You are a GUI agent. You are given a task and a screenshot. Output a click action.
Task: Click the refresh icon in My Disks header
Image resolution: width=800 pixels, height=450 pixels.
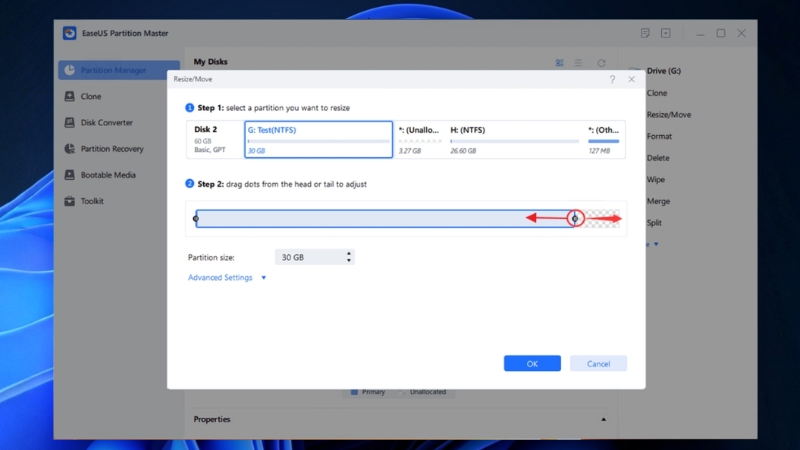[x=601, y=63]
